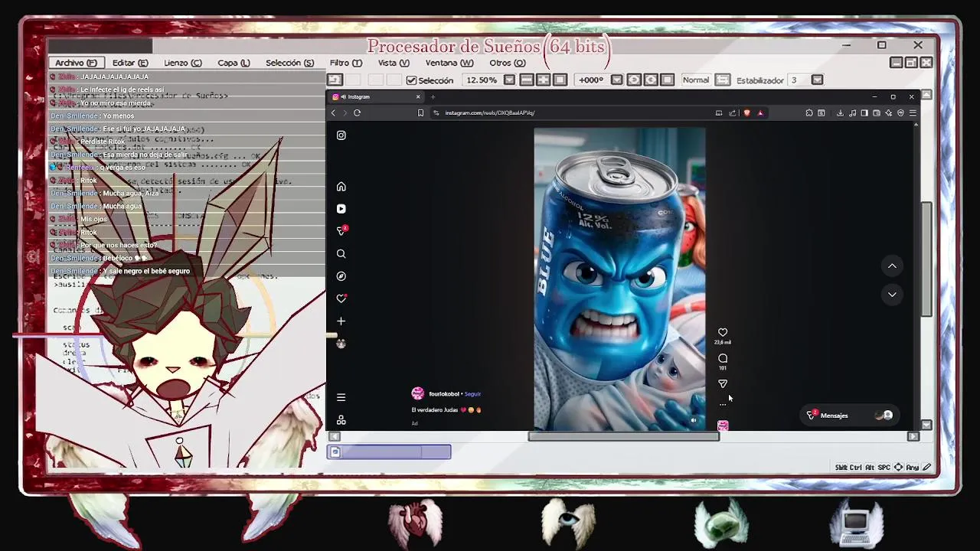Open the three-dot options on the reel
The width and height of the screenshot is (980, 551).
click(723, 405)
